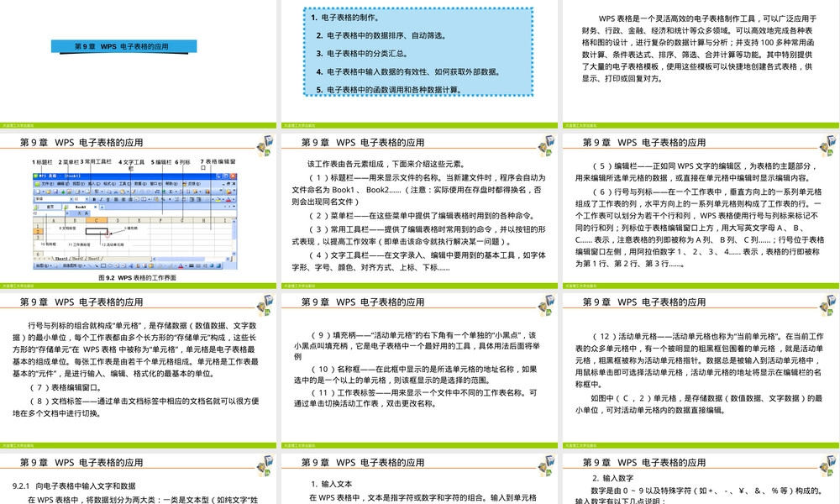The width and height of the screenshot is (840, 504).
Task: Click the '5 编辑栏' label above the figure
Action: [x=161, y=162]
